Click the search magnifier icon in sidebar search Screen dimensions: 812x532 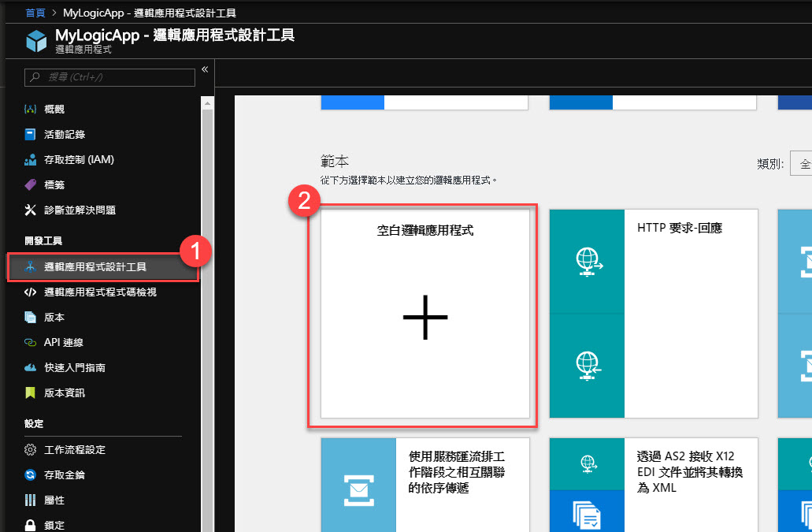35,77
